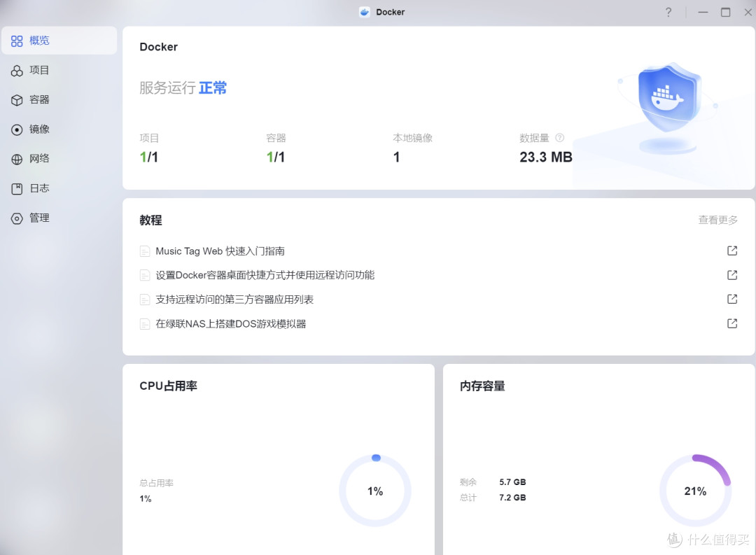
Task: Open 在绿联NAS上搭建DOS游戏模拟器 tutorial
Action: point(230,324)
